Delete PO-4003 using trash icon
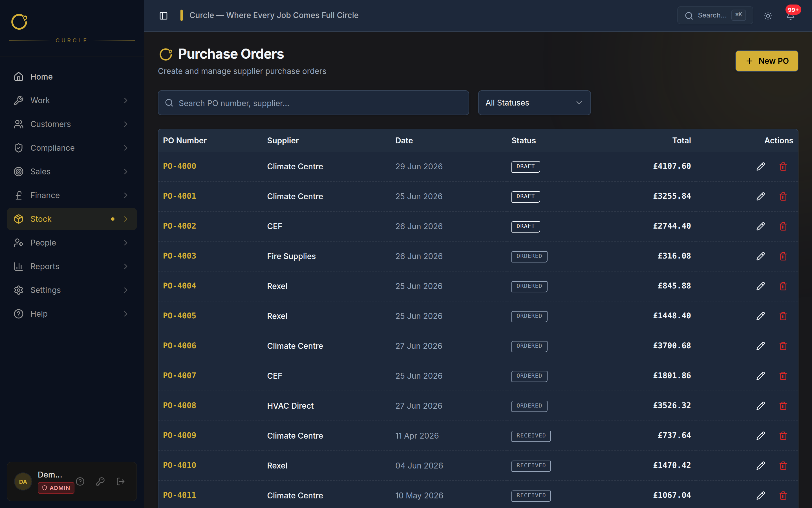 click(783, 256)
